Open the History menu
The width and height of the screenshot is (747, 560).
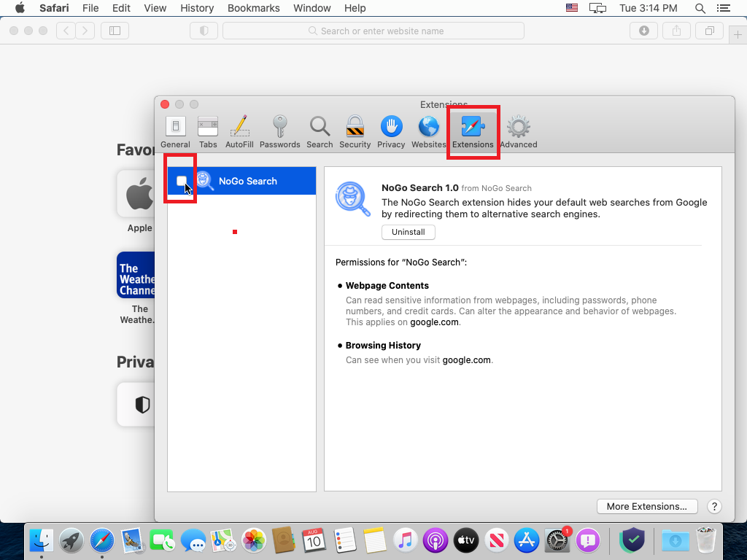point(197,8)
